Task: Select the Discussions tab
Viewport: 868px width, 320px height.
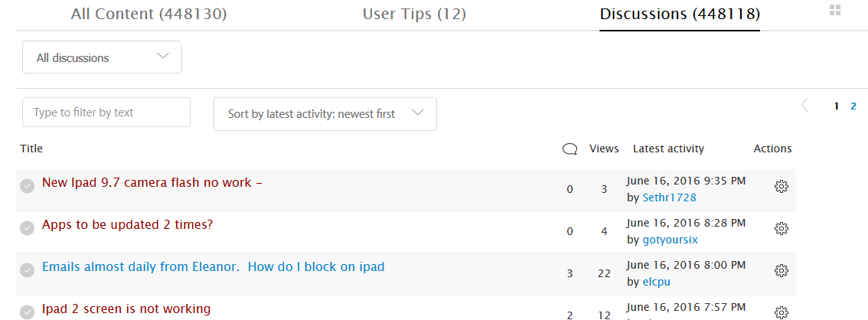Action: click(x=680, y=14)
